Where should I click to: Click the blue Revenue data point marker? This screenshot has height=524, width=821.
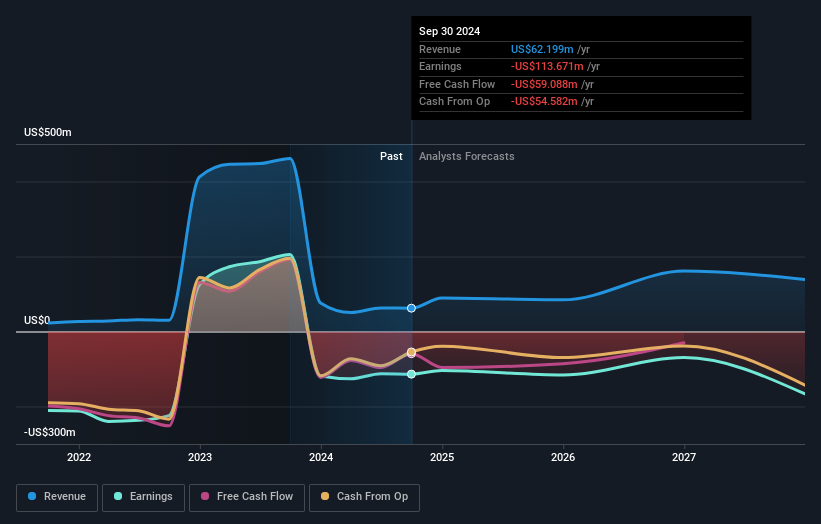(412, 308)
